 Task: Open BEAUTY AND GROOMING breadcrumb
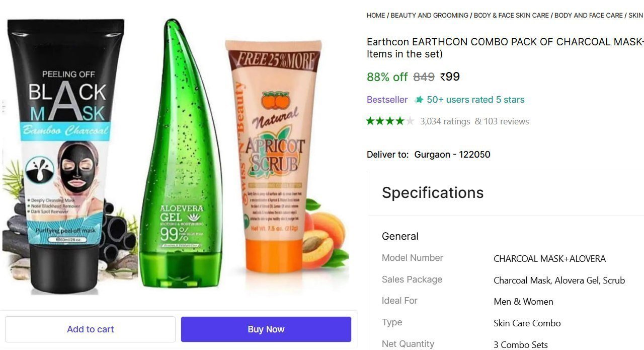coord(429,16)
